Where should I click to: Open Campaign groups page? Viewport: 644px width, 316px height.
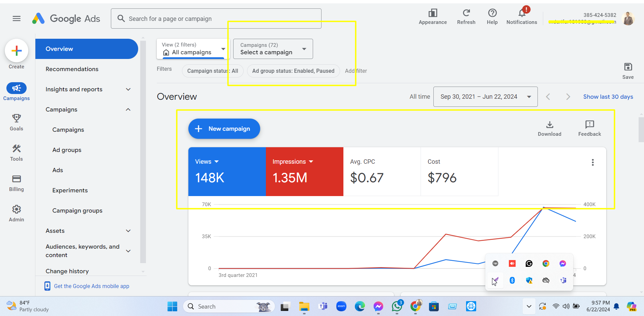[x=77, y=211]
